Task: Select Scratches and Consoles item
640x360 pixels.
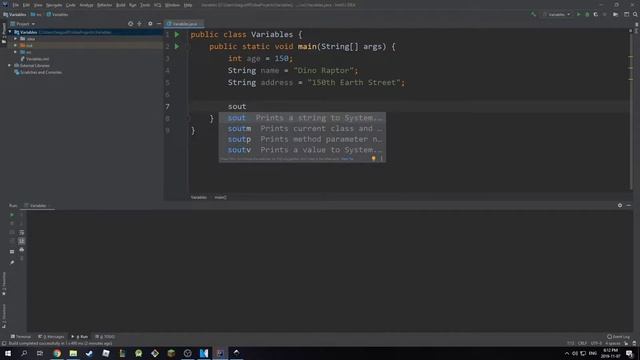Action: (x=38, y=72)
